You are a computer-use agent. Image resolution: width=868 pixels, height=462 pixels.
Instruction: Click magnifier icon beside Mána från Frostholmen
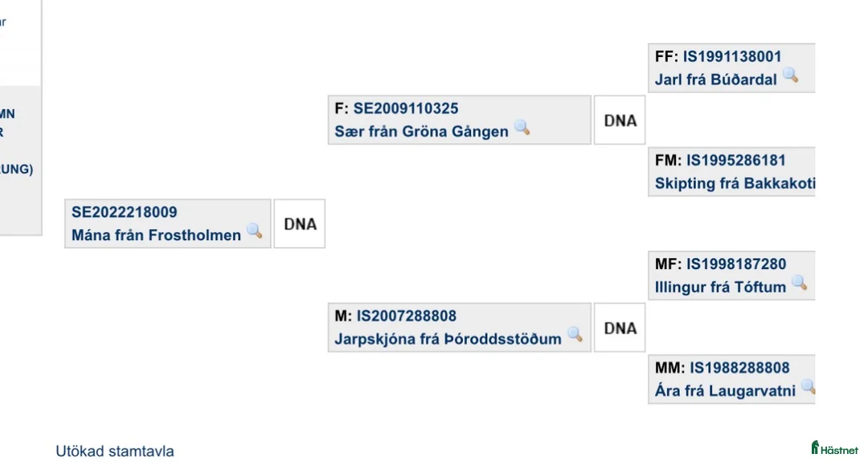point(255,231)
